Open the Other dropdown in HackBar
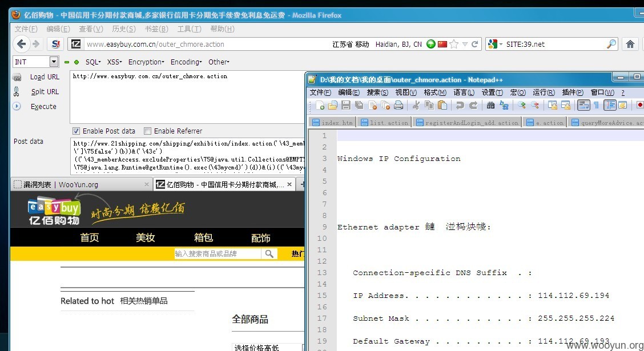Viewport: 644px width, 351px height. pyautogui.click(x=219, y=62)
